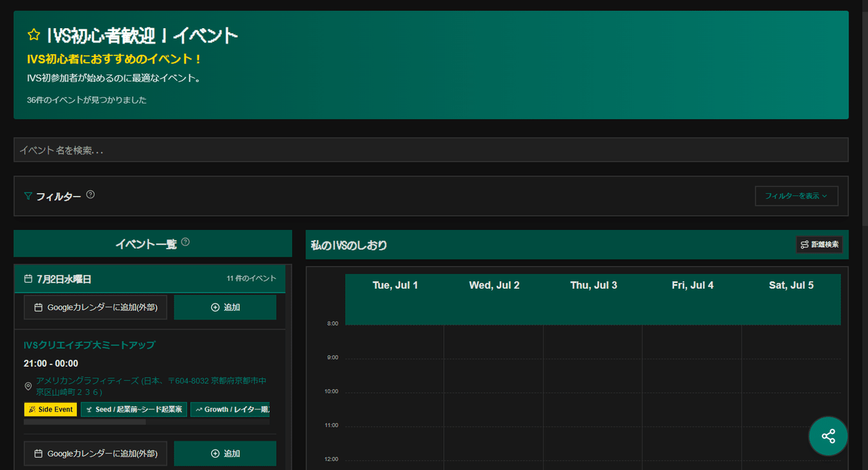
Task: Click the star icon next to the event title
Action: 33,33
